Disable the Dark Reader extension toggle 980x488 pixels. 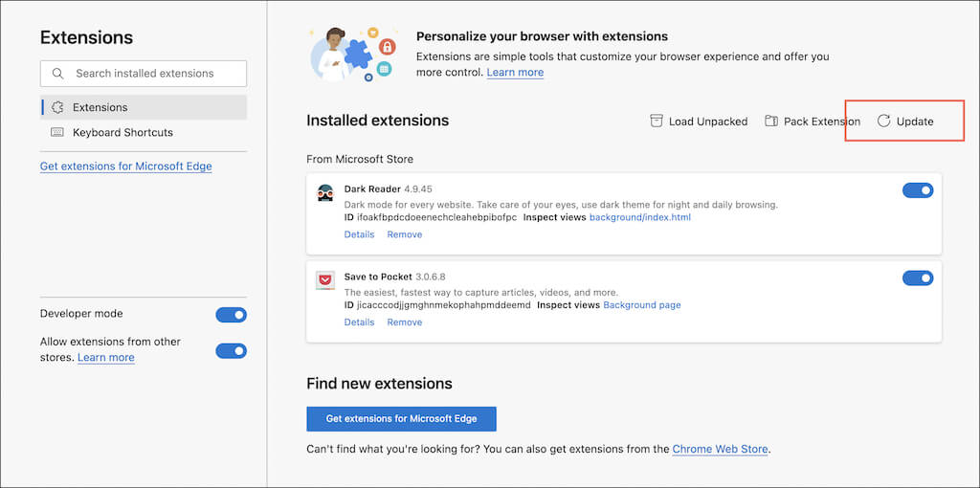[x=918, y=190]
